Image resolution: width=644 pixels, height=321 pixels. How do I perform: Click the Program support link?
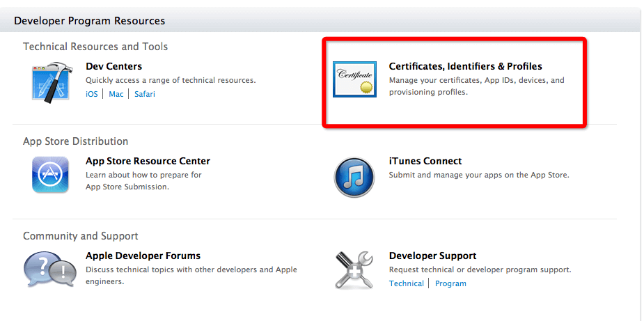pyautogui.click(x=450, y=283)
